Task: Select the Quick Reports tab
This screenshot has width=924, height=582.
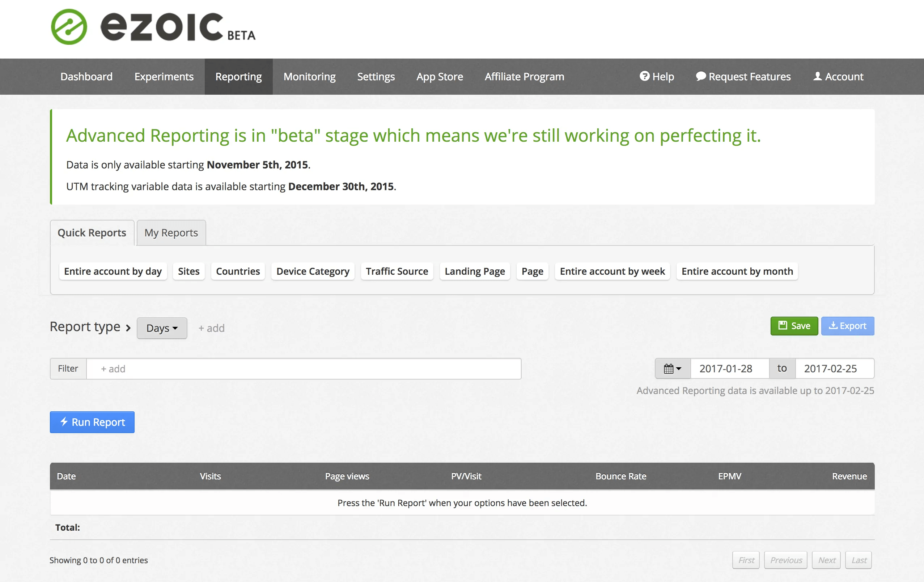Action: (92, 233)
